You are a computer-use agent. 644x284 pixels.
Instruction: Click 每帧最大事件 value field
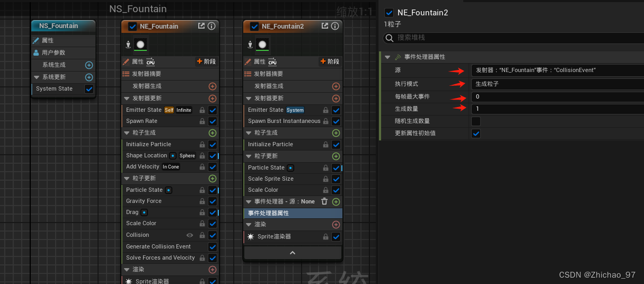[557, 97]
